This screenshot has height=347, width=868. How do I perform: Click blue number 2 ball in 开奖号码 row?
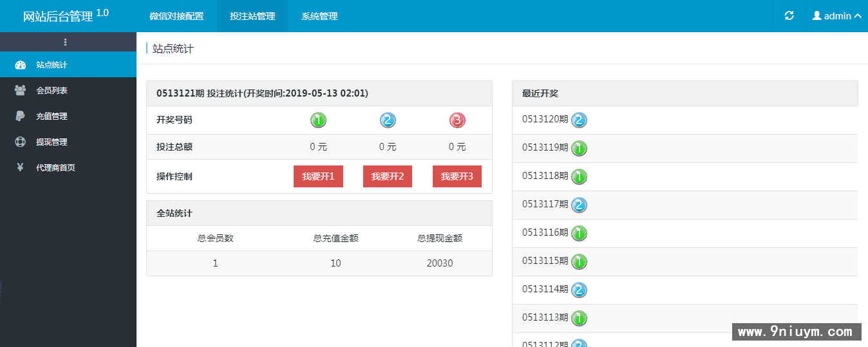[388, 120]
